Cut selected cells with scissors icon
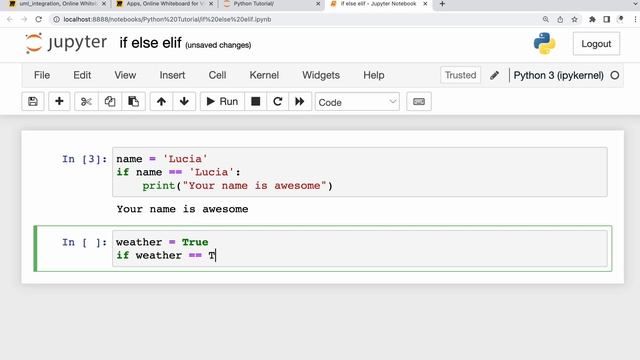Viewport: 640px width, 360px height. 86,101
